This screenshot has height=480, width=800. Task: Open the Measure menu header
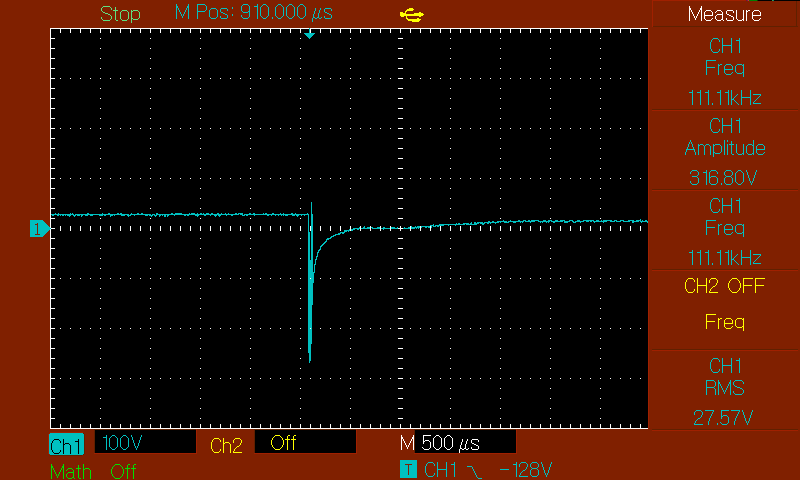(724, 14)
